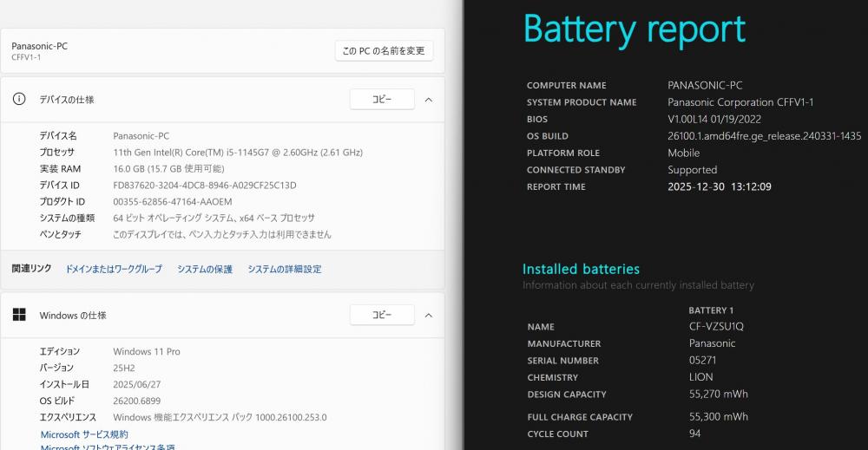Open Microsoft サービス規約 link
The height and width of the screenshot is (450, 868).
pos(84,434)
